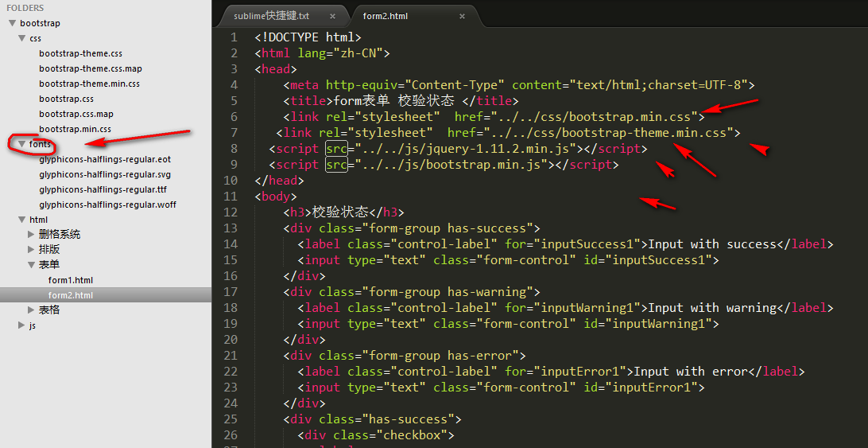This screenshot has width=868, height=448.
Task: Open bootstrap-theme.css in sidebar
Action: pos(81,54)
